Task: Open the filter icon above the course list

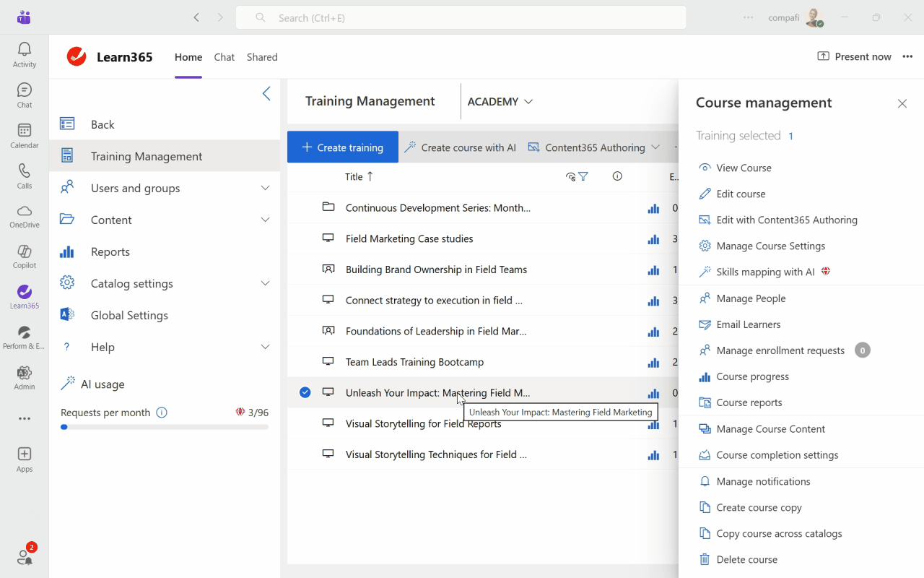Action: [584, 176]
